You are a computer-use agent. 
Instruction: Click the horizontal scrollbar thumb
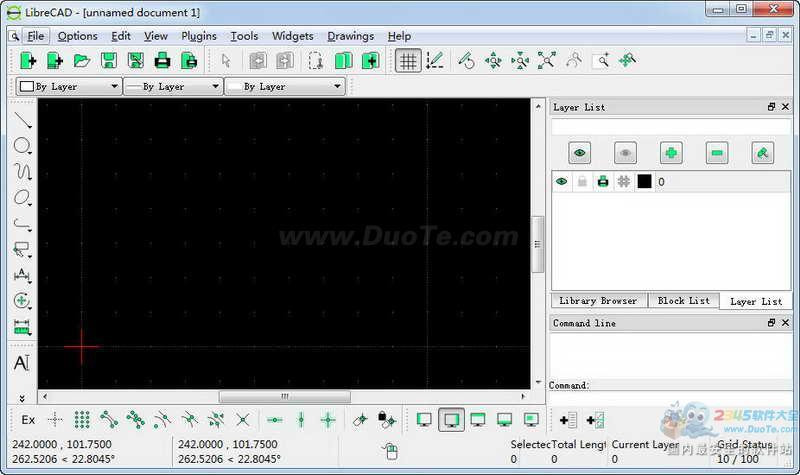[x=285, y=396]
